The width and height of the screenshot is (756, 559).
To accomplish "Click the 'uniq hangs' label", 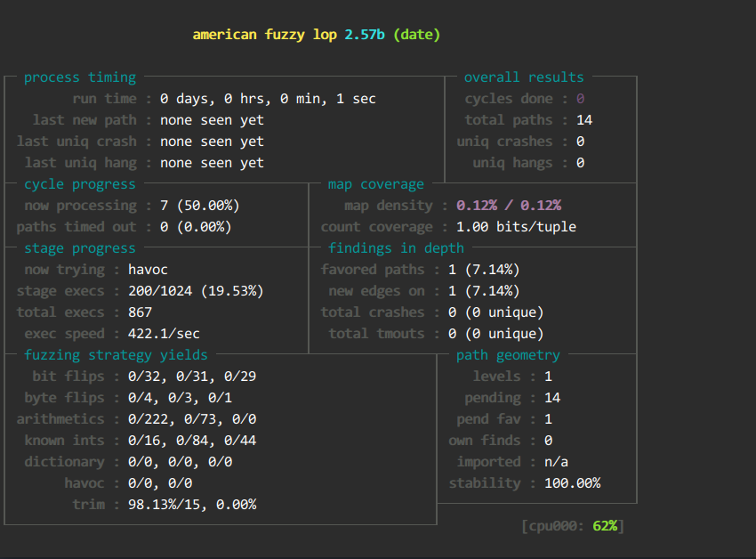I will [512, 162].
